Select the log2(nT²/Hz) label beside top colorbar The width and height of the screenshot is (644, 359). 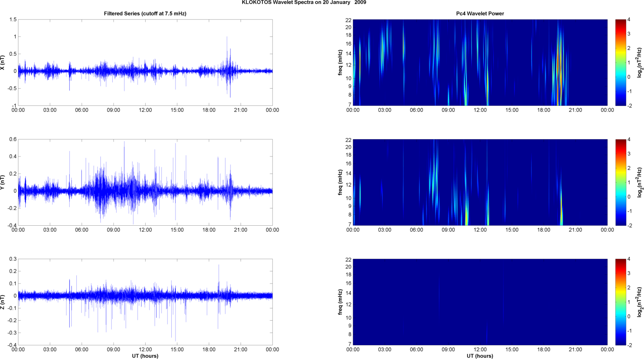coord(640,62)
